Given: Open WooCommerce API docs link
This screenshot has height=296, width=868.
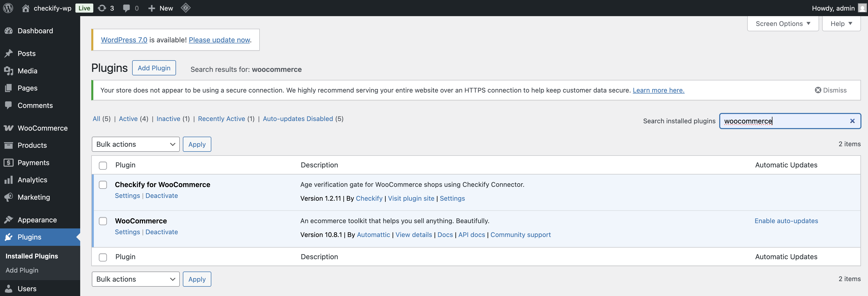Looking at the screenshot, I should [471, 235].
